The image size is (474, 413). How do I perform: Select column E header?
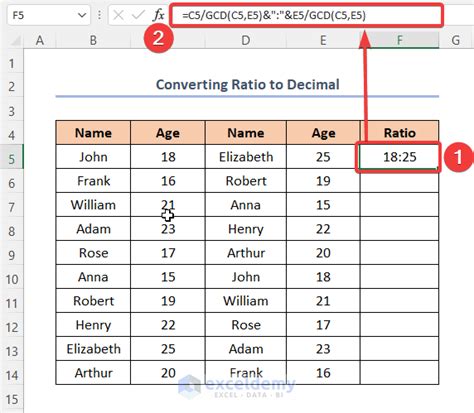pyautogui.click(x=323, y=40)
